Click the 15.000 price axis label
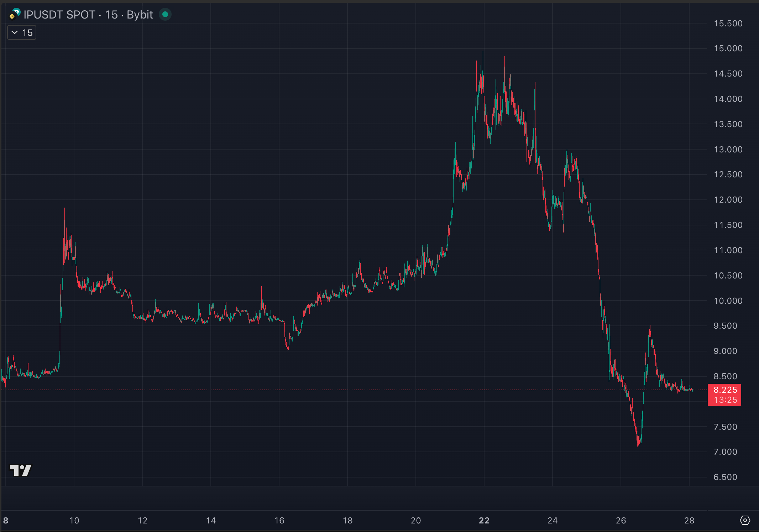Image resolution: width=759 pixels, height=532 pixels. [x=728, y=48]
